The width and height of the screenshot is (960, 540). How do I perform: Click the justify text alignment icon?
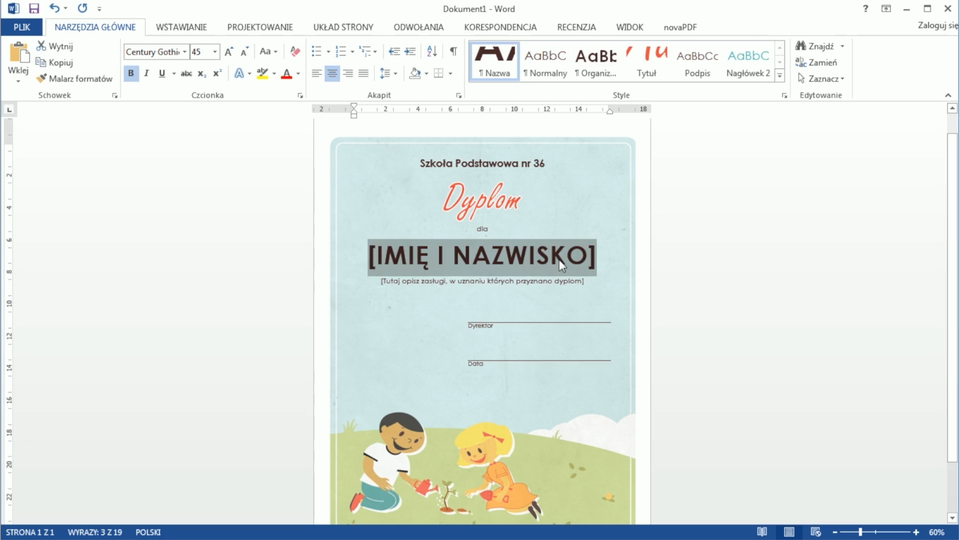[363, 74]
